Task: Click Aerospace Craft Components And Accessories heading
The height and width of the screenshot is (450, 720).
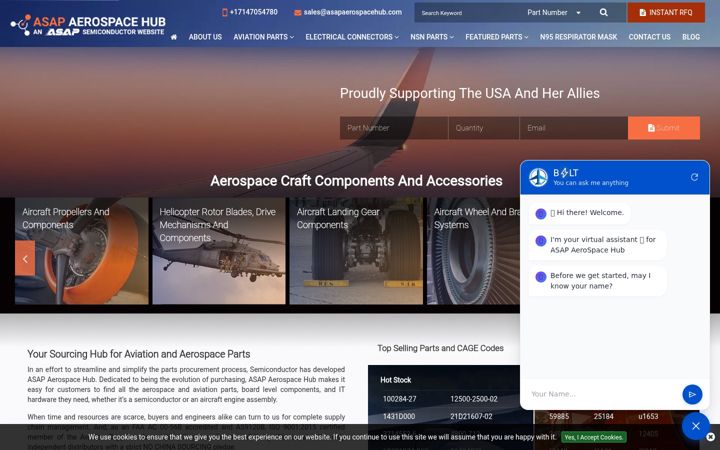Action: point(356,181)
